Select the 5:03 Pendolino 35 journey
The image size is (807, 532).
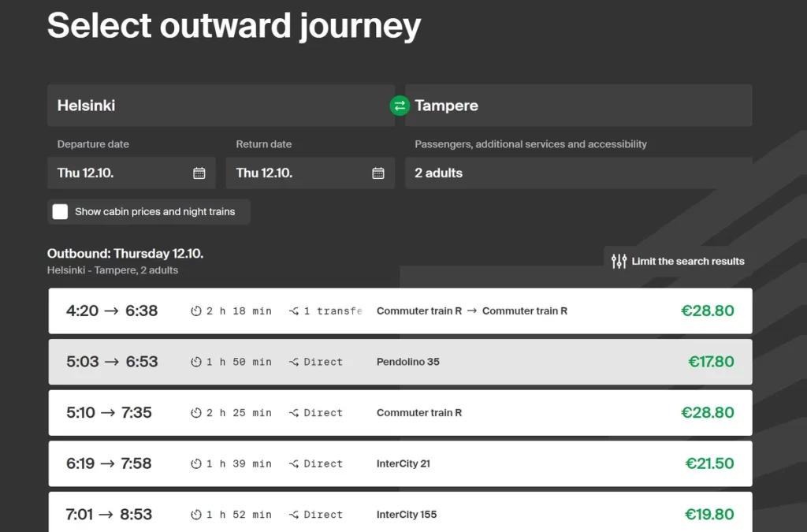pyautogui.click(x=400, y=363)
